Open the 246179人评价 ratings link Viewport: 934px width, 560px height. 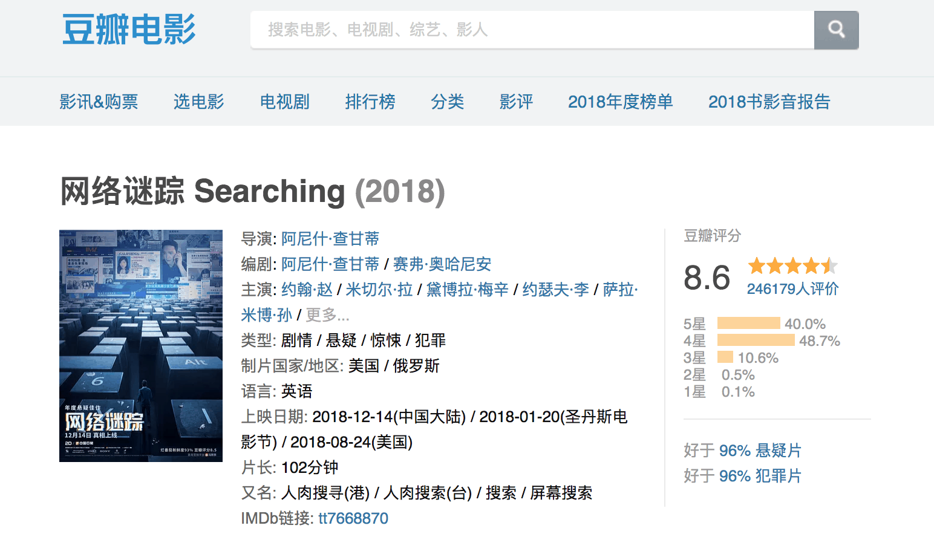pyautogui.click(x=792, y=289)
